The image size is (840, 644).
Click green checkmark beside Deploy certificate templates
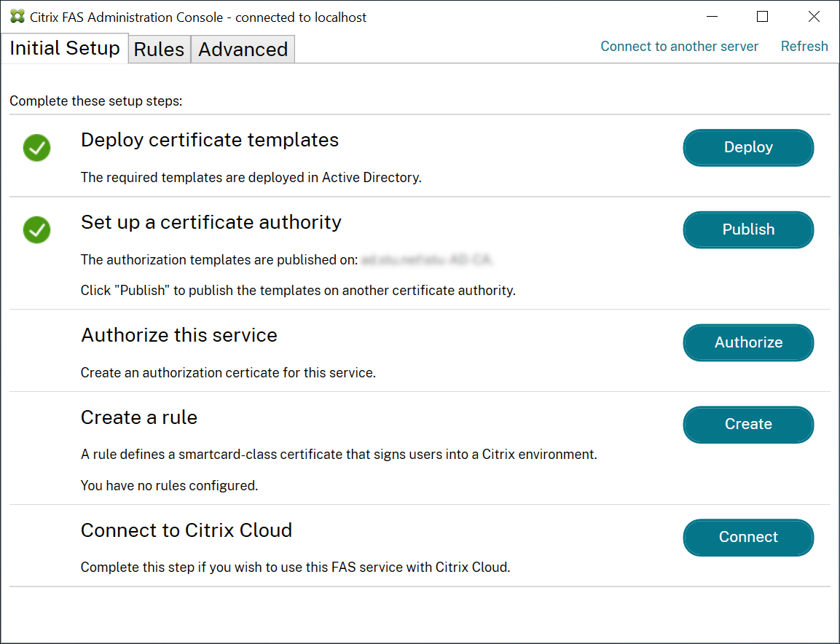point(36,148)
